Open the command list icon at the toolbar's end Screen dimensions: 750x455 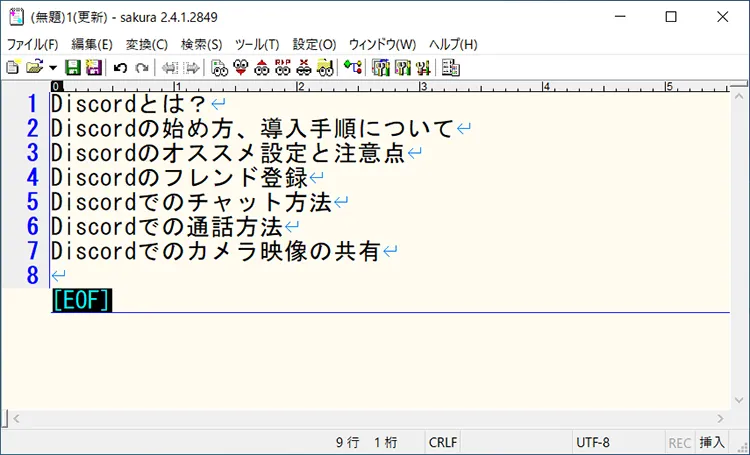(x=451, y=68)
